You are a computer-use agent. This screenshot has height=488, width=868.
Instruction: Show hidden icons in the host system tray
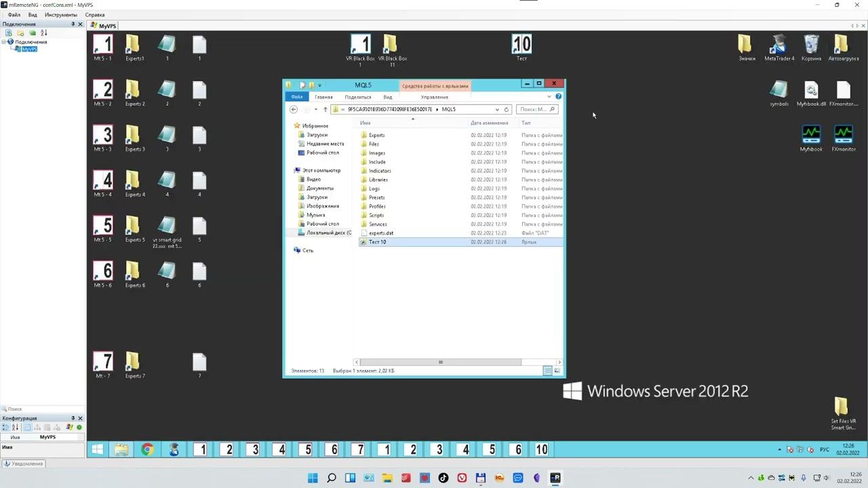pyautogui.click(x=751, y=479)
